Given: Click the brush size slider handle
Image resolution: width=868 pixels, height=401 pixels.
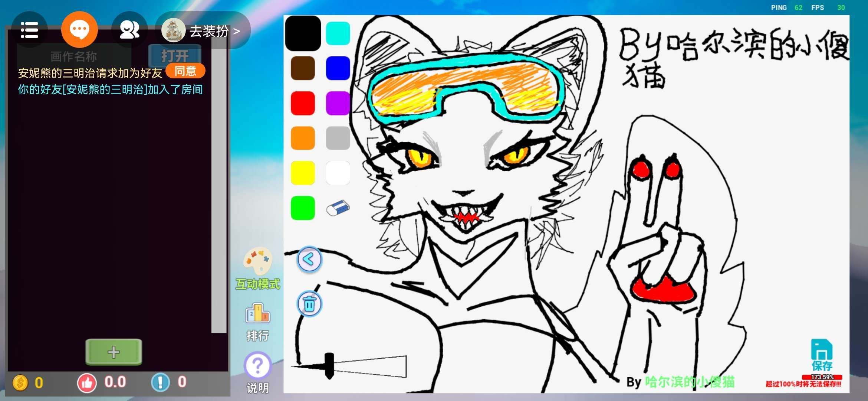Looking at the screenshot, I should 329,366.
